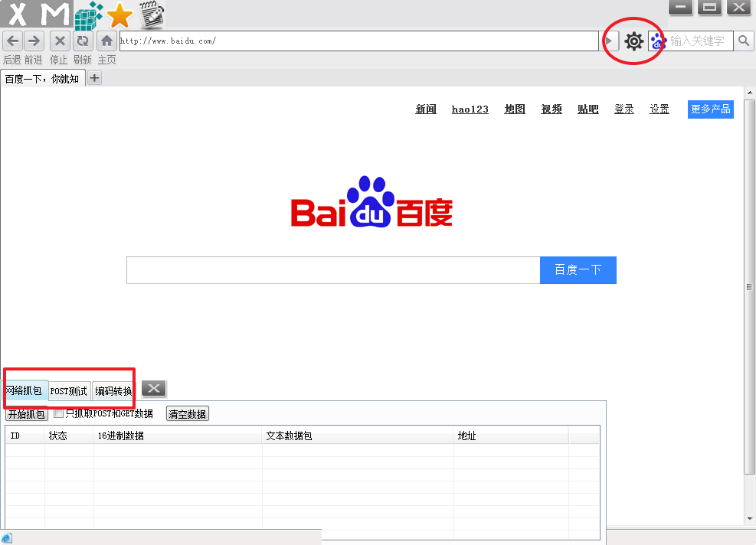Screen dimensions: 756x545
Task: Click the 百度一下 search button
Action: (x=578, y=270)
